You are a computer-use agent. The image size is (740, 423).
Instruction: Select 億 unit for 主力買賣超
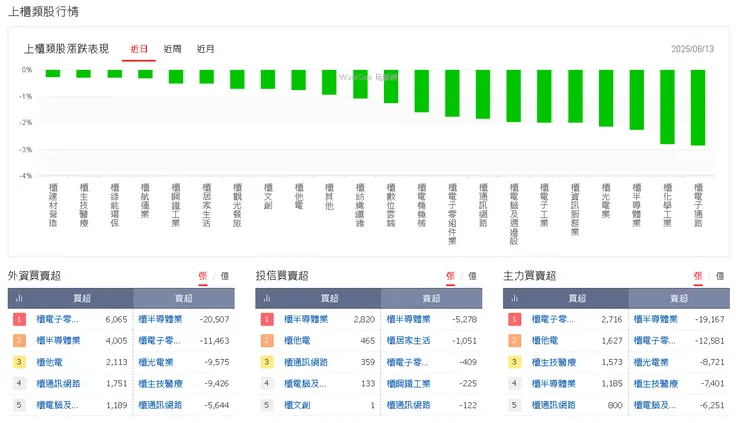[720, 276]
